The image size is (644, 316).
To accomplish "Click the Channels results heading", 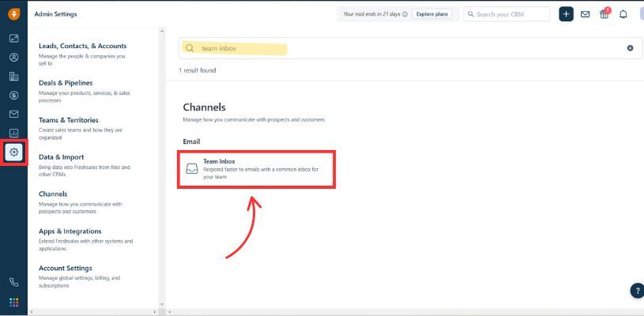I will [204, 107].
